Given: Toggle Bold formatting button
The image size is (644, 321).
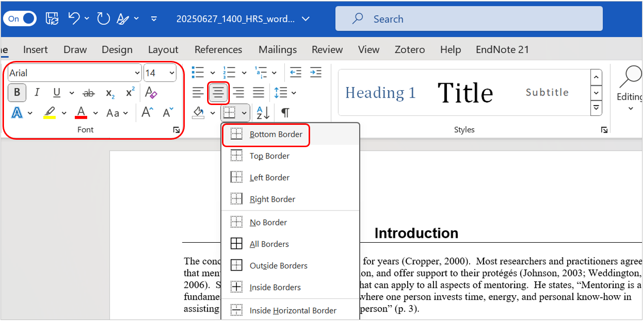Looking at the screenshot, I should [x=17, y=93].
